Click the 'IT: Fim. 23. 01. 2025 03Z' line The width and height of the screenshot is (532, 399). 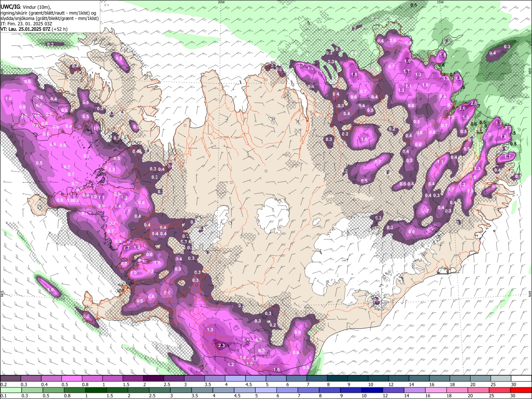pyautogui.click(x=26, y=24)
